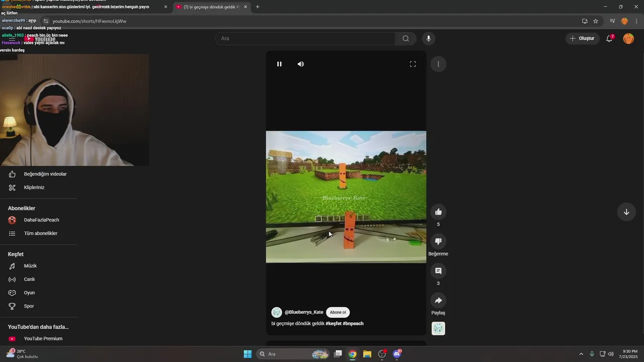This screenshot has height=362, width=644.
Task: Open the YouTube account avatar menu
Action: click(x=628, y=39)
